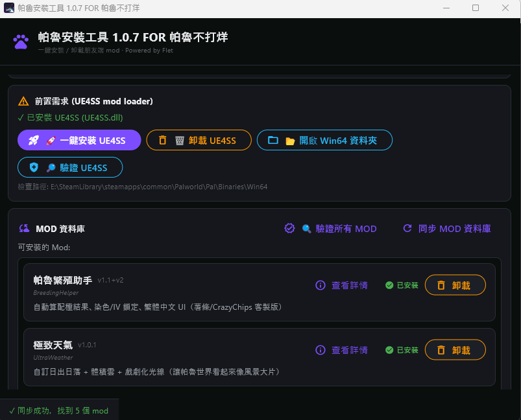
Task: Click the app icon in the title bar
Action: 9,8
